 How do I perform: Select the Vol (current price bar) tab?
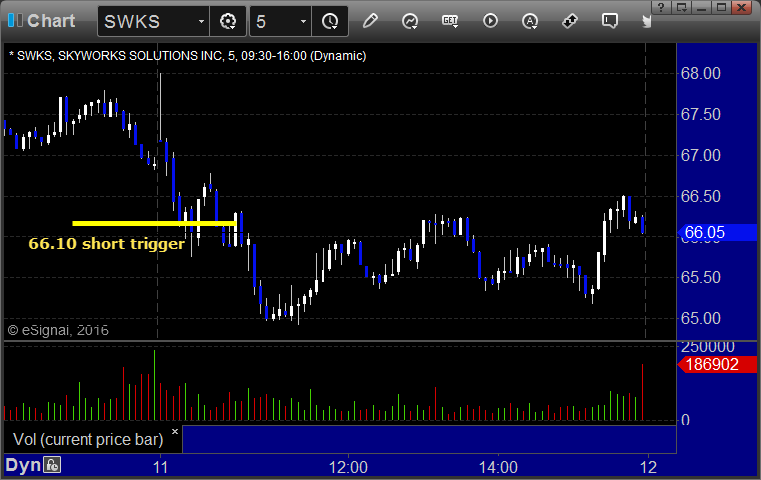[88, 439]
